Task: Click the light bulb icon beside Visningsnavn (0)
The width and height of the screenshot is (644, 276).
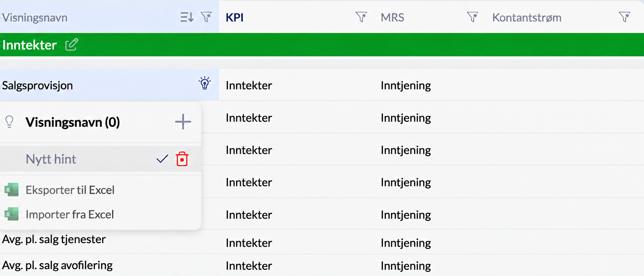Action: pos(9,122)
